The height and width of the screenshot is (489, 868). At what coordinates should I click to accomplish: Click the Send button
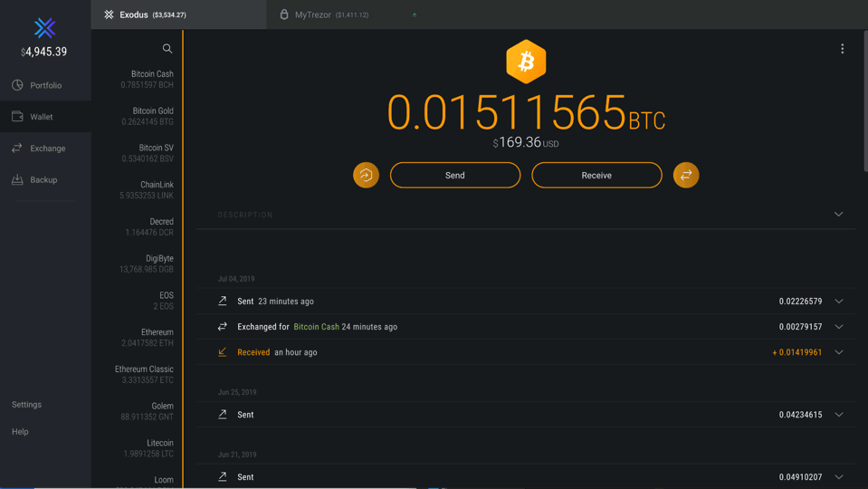455,175
